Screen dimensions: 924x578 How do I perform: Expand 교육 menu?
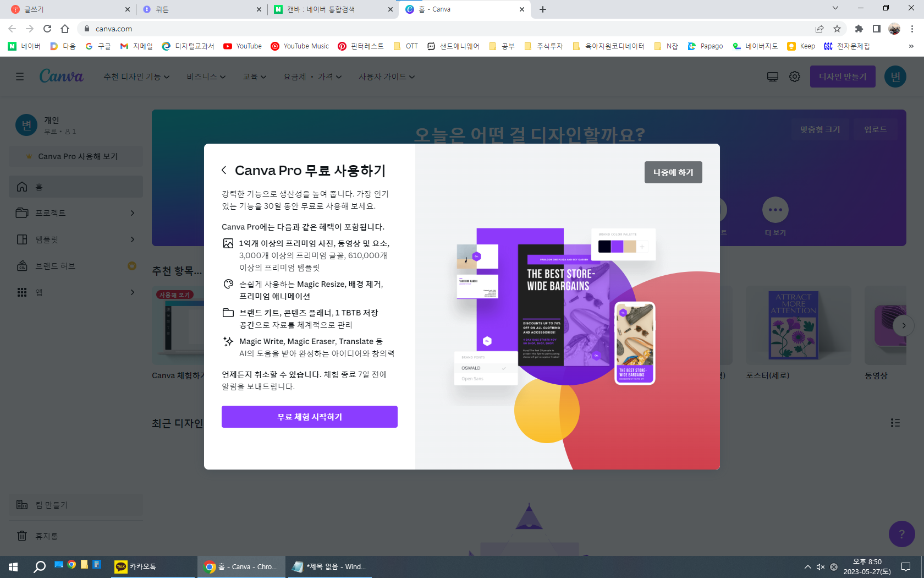(x=255, y=77)
